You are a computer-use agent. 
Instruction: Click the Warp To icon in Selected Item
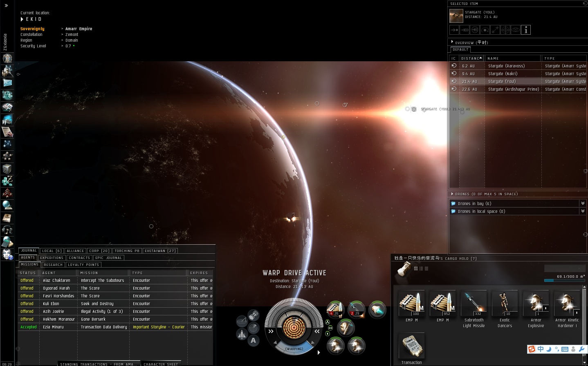[x=465, y=30]
